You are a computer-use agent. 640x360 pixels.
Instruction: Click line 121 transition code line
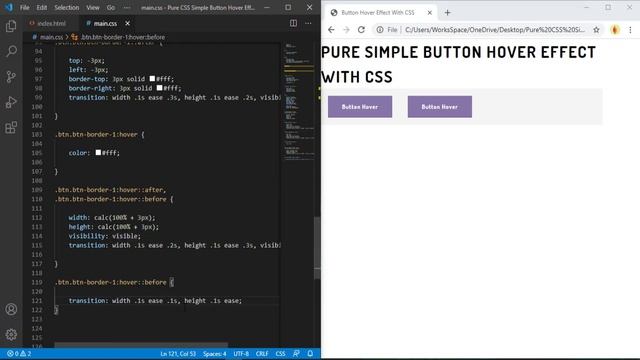click(x=155, y=301)
